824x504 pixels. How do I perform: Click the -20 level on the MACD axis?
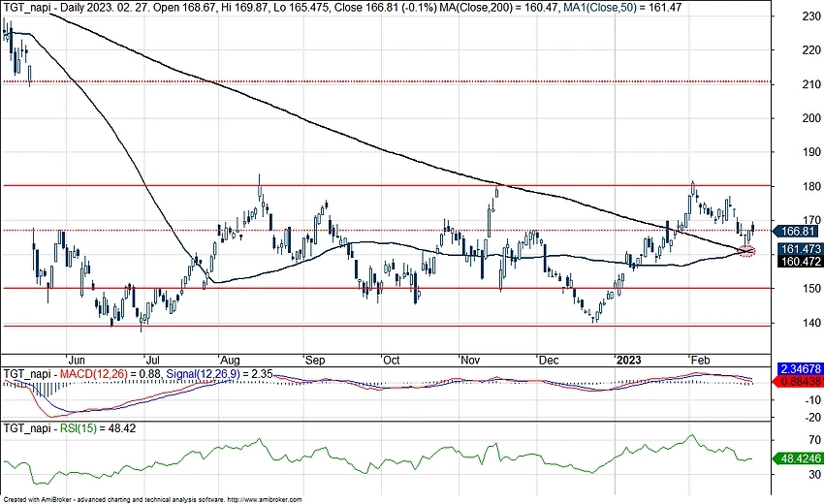813,418
